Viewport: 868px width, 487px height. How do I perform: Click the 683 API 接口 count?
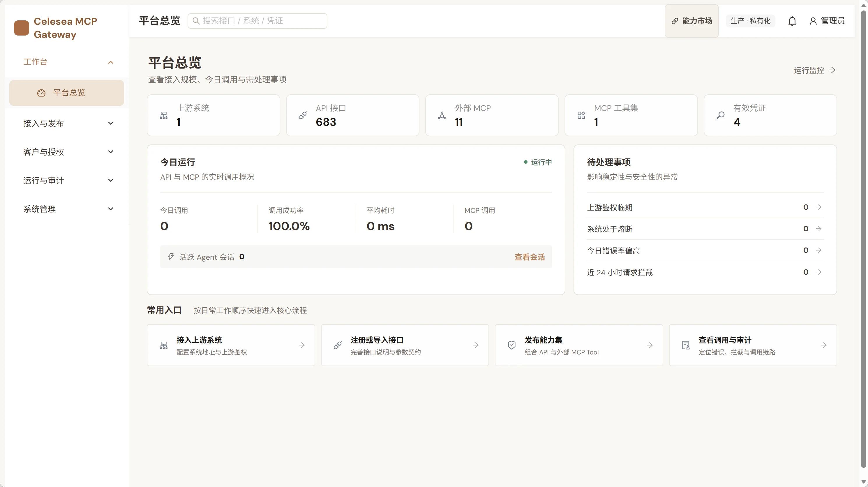point(326,122)
